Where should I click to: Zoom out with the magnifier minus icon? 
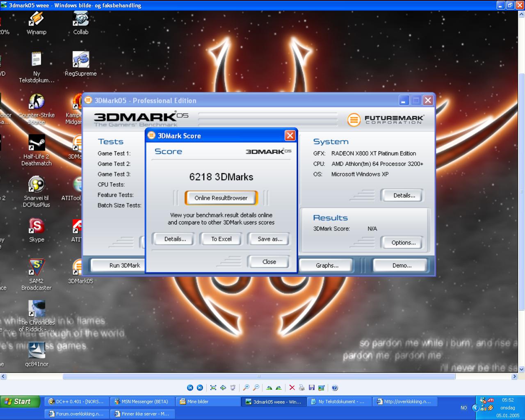pos(256,388)
